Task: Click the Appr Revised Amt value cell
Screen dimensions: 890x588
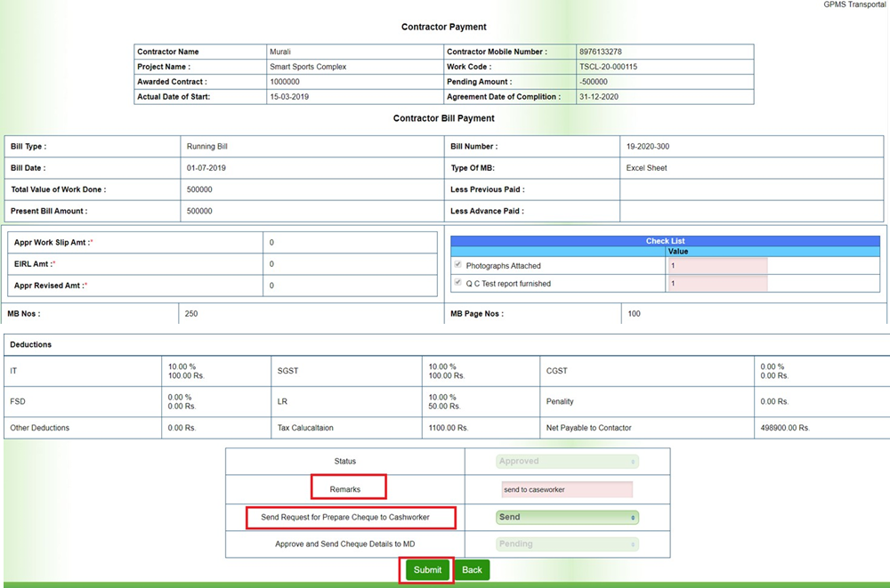Action: (x=350, y=286)
